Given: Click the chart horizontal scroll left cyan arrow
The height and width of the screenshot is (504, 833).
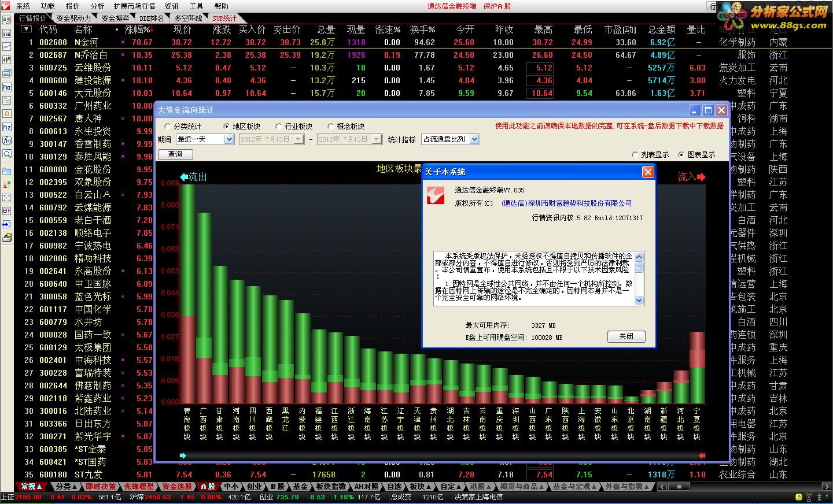Looking at the screenshot, I should click(x=183, y=456).
